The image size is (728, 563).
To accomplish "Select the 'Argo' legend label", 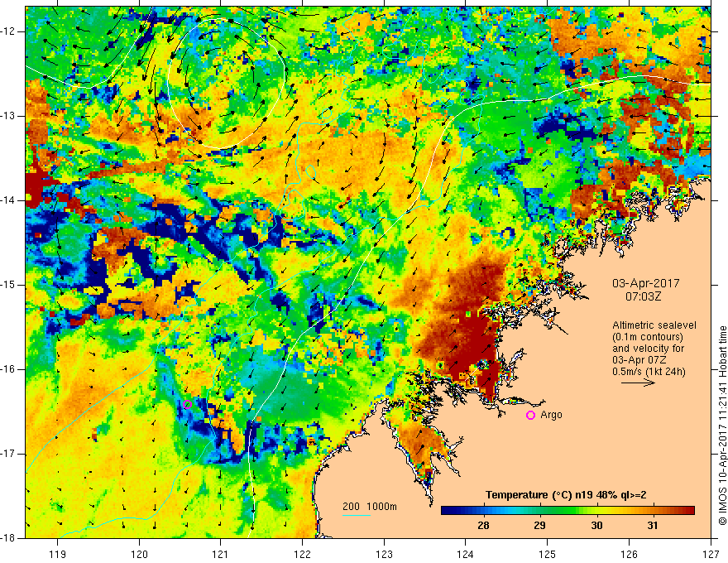I will [551, 415].
